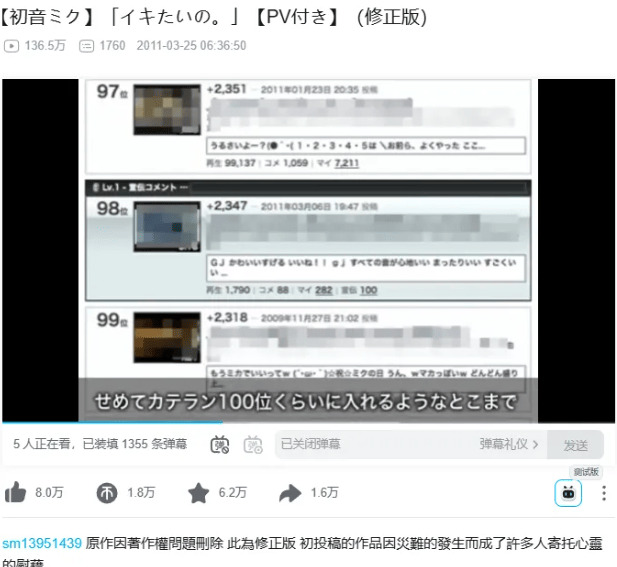Give a coin with the coin icon
Image resolution: width=617 pixels, height=567 pixels.
(x=107, y=493)
